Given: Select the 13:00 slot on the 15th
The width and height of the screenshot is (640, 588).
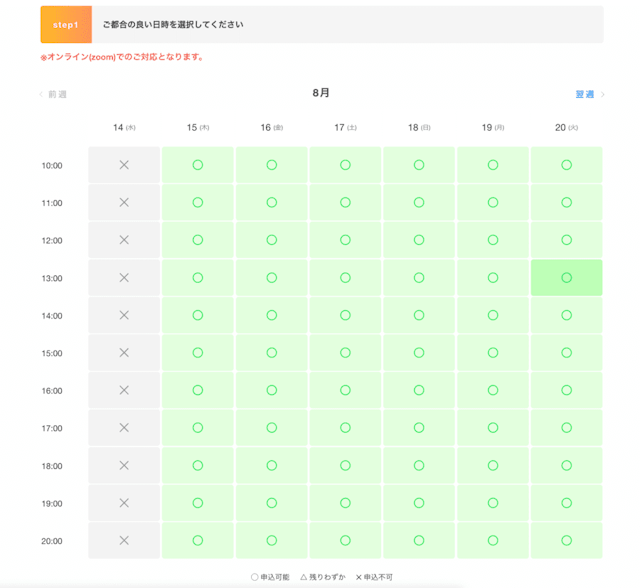Looking at the screenshot, I should 198,277.
